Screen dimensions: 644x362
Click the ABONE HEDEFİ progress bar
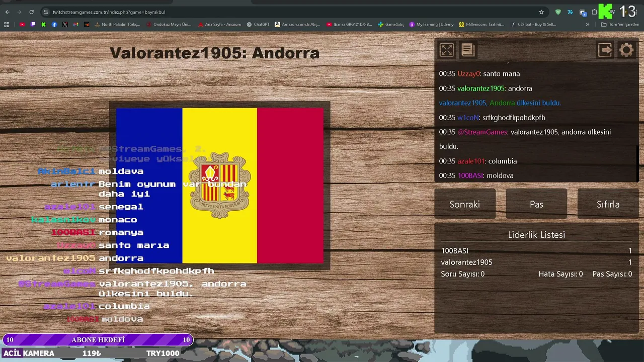[98, 340]
